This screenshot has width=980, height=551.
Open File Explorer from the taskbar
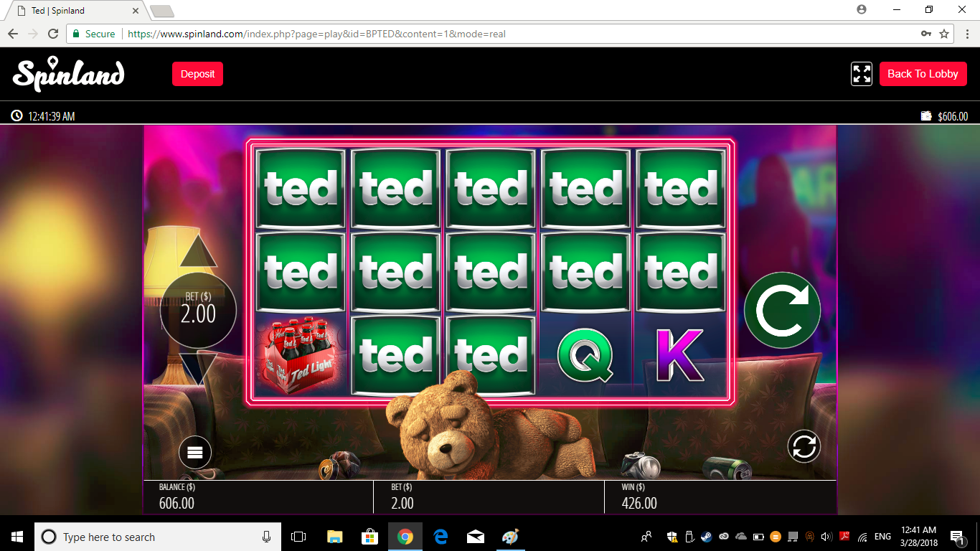(x=334, y=537)
